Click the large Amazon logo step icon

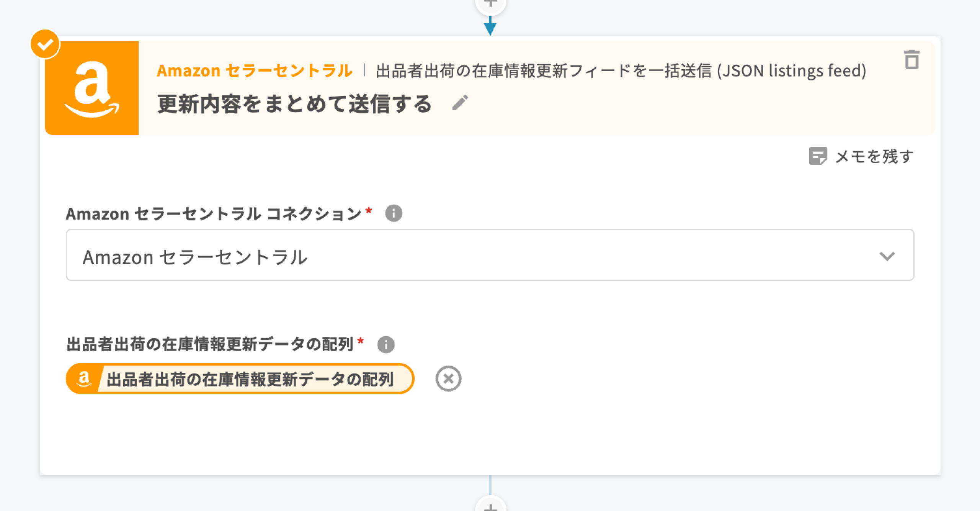coord(92,88)
